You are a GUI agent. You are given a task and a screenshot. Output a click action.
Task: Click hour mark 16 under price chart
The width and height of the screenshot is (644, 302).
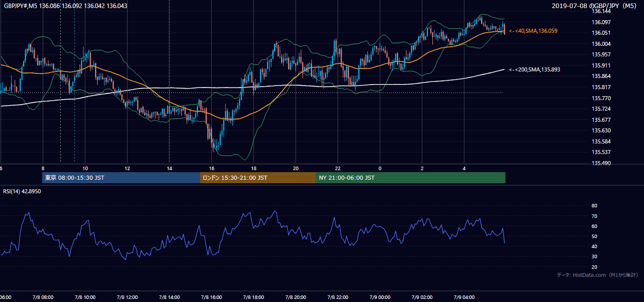click(x=212, y=168)
